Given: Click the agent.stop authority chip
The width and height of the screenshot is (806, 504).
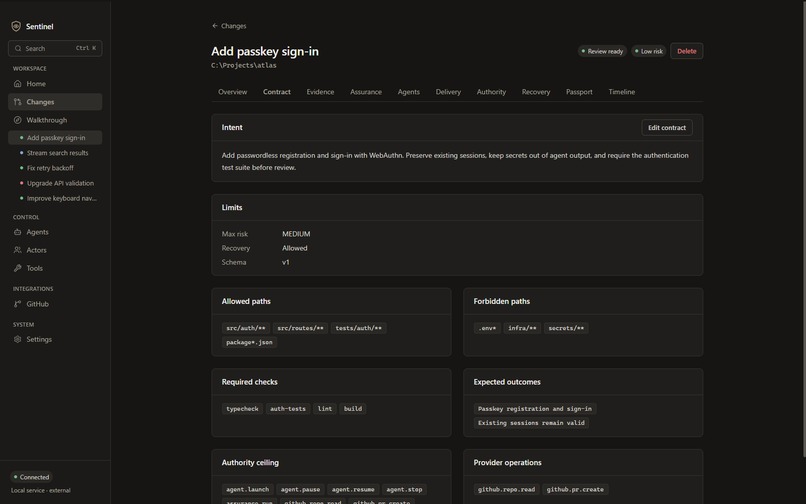Looking at the screenshot, I should [x=404, y=490].
